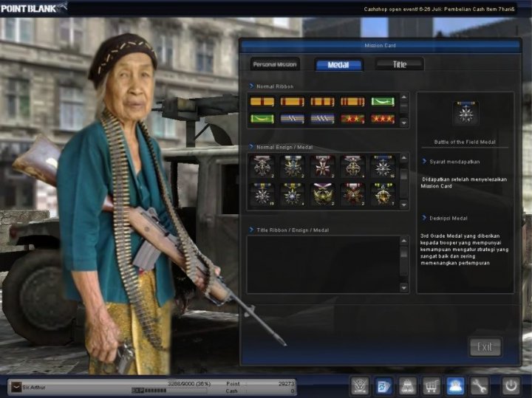Select the green swoosh ribbon in second row
The image size is (532, 398).
[x=262, y=119]
